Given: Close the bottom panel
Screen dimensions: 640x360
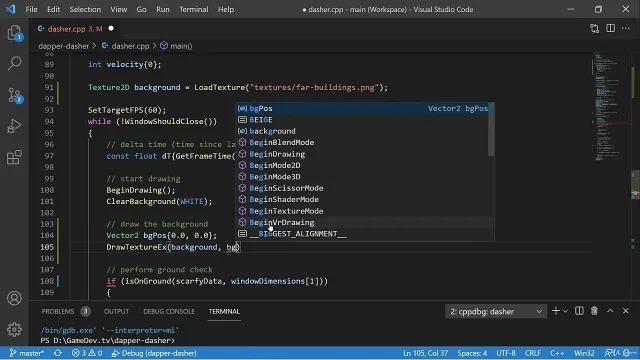Looking at the screenshot, I should (626, 311).
